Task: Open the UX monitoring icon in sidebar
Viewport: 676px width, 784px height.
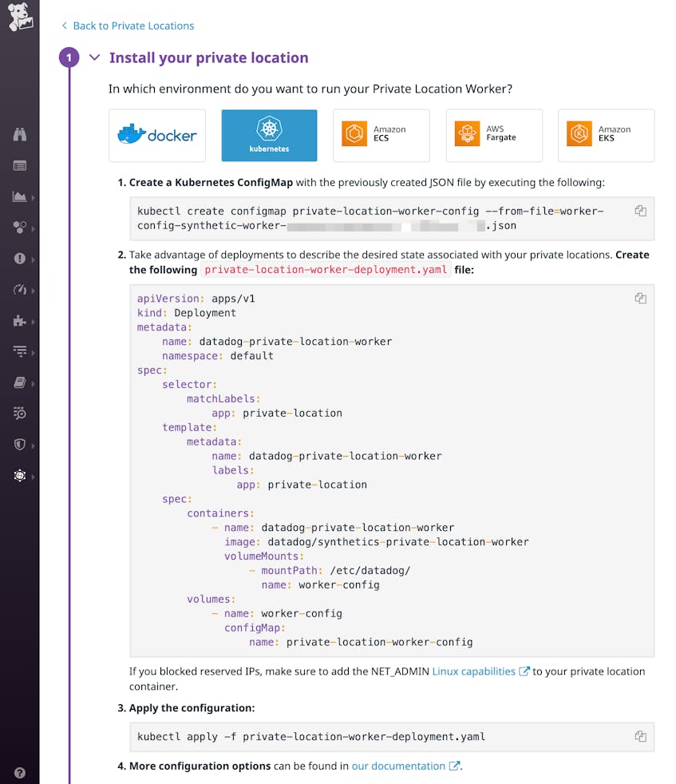Action: coord(19,476)
